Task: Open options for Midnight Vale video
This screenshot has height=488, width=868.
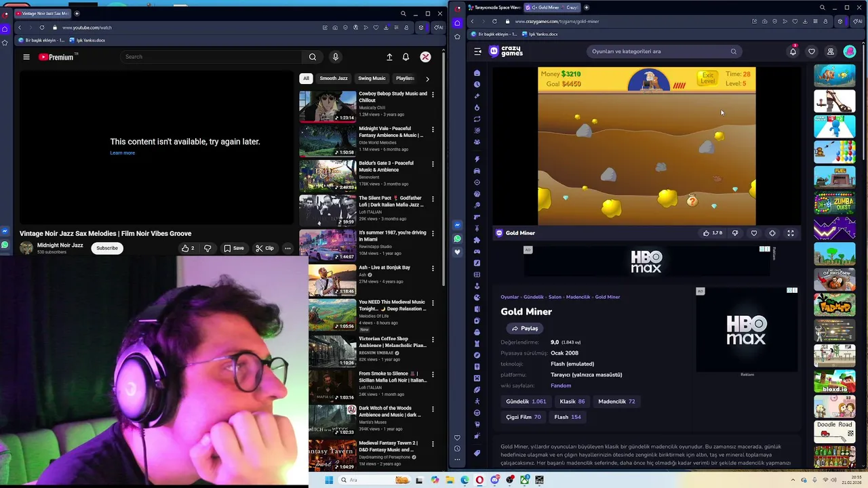Action: [x=433, y=129]
